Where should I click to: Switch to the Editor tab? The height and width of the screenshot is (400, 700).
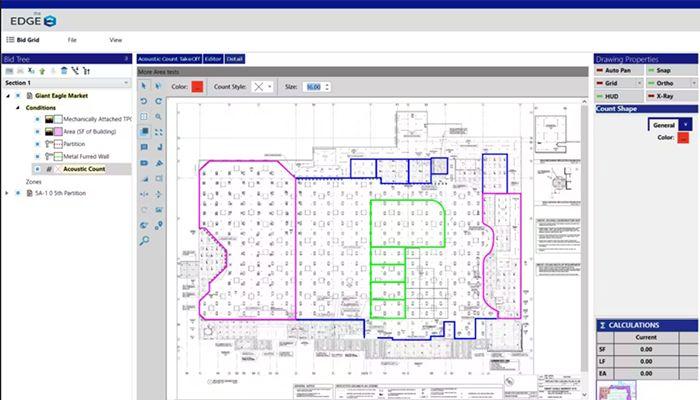(213, 59)
